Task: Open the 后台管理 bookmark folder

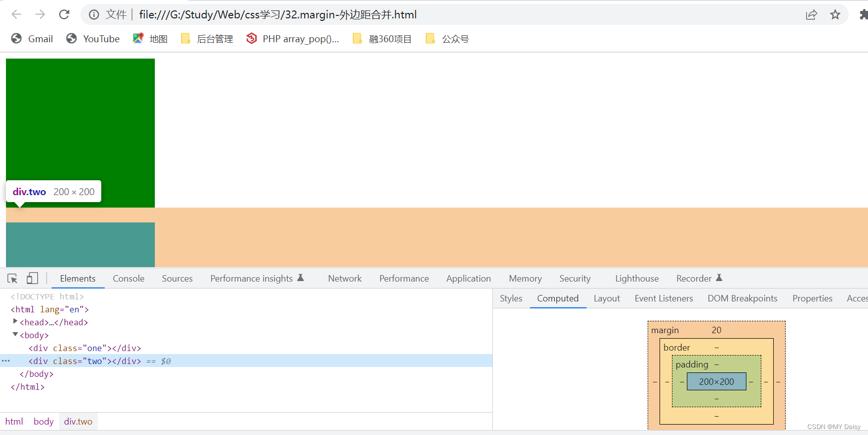Action: click(x=207, y=39)
